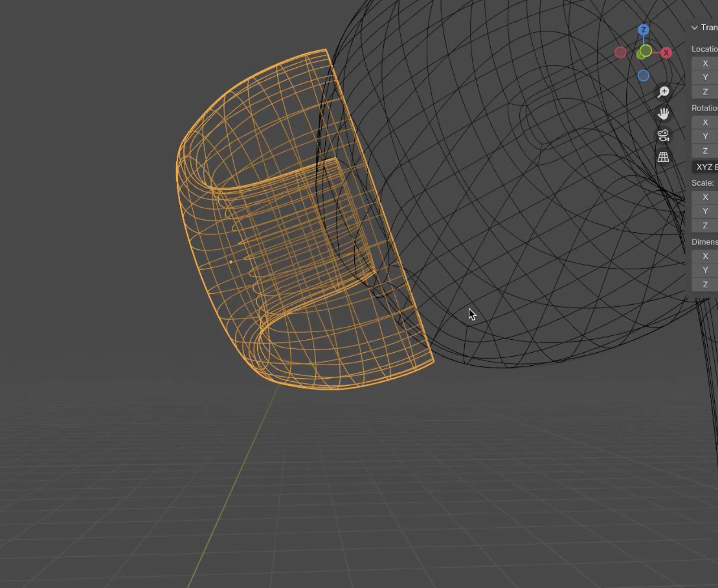The image size is (718, 588).
Task: Click the front green Y gizmo circle
Action: pyautogui.click(x=646, y=51)
